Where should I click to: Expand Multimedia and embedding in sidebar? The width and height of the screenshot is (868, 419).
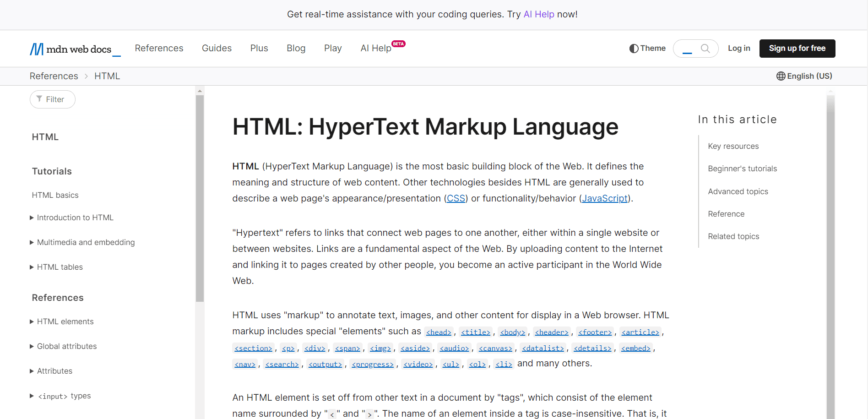tap(32, 243)
